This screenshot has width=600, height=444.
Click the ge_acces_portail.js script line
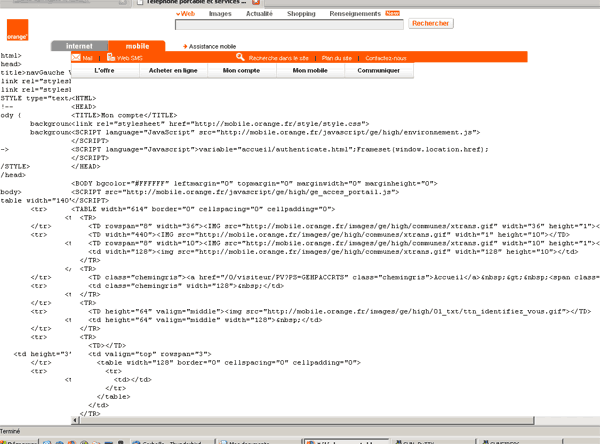tap(235, 192)
